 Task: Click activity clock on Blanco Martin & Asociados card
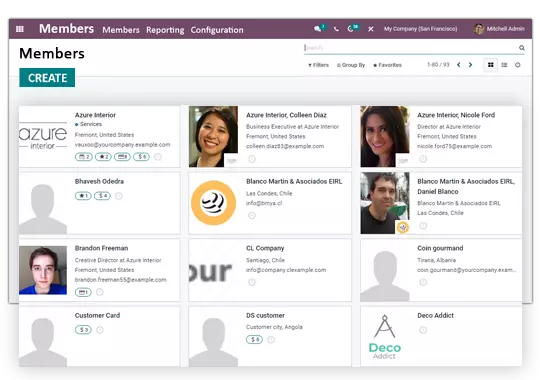pos(252,216)
